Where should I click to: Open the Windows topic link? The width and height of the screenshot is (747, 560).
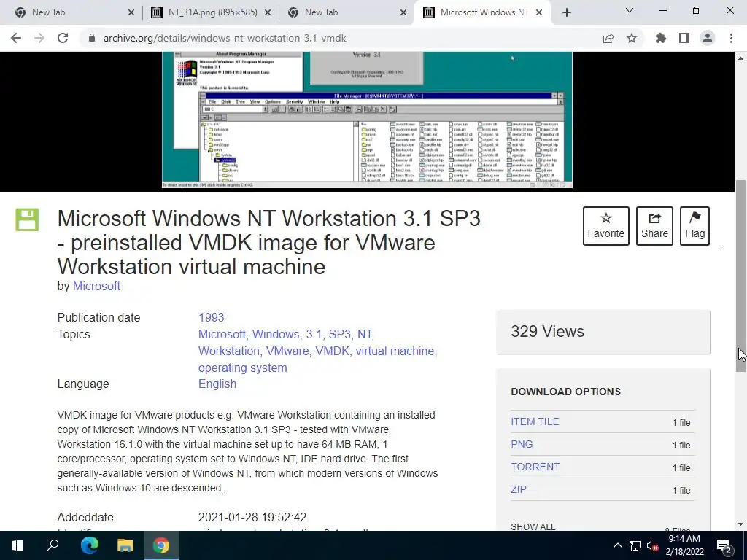pos(275,334)
